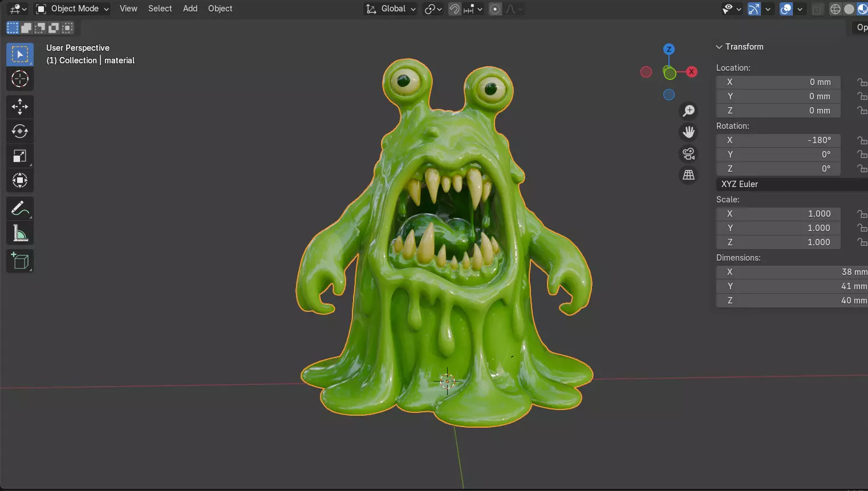
Task: Select the Rotate tool
Action: (x=20, y=131)
